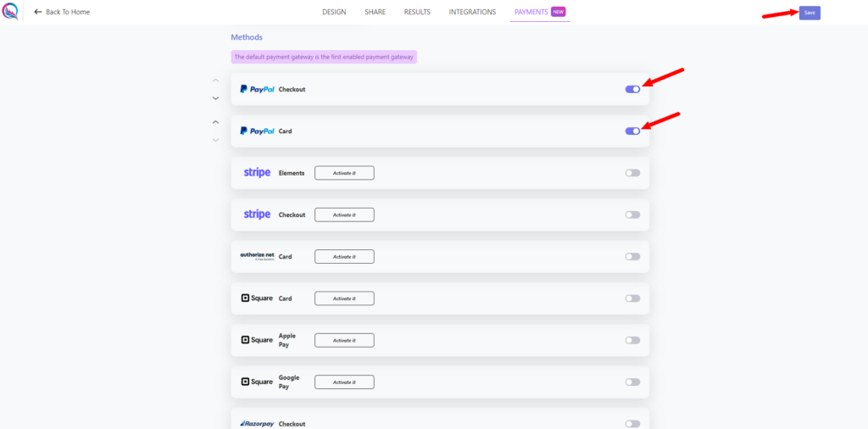
Task: Click the Square logo in Google Pay row
Action: click(x=257, y=382)
